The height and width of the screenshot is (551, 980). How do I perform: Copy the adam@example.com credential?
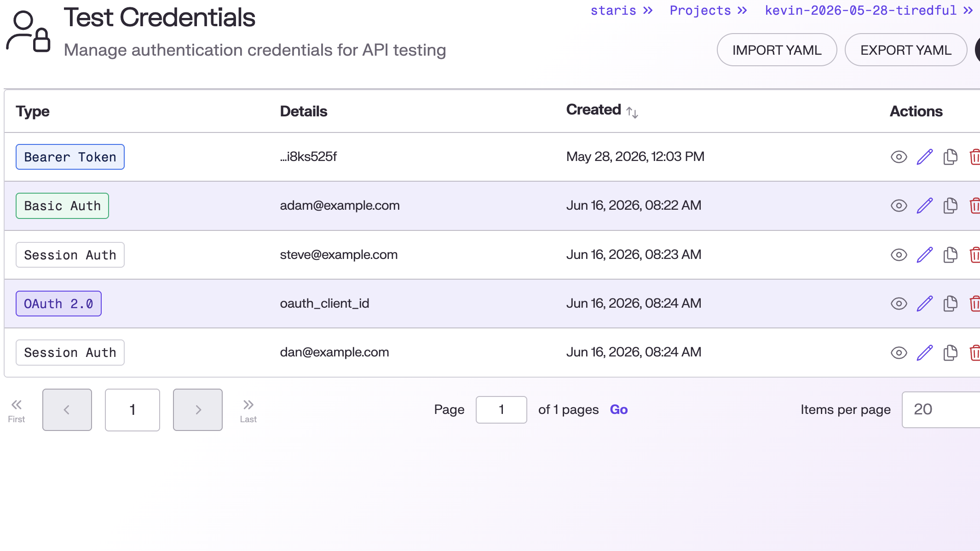click(x=950, y=206)
